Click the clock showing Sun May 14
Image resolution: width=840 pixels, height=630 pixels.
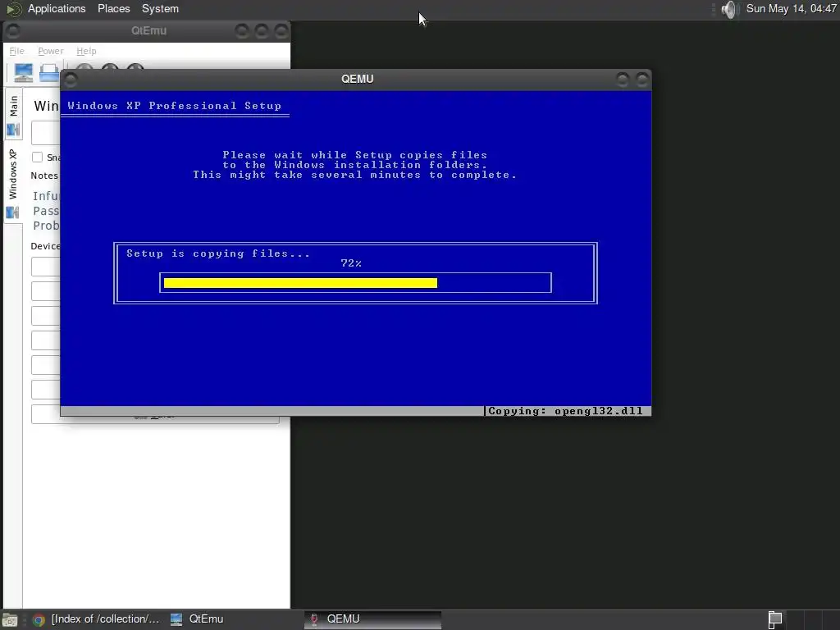(x=792, y=8)
